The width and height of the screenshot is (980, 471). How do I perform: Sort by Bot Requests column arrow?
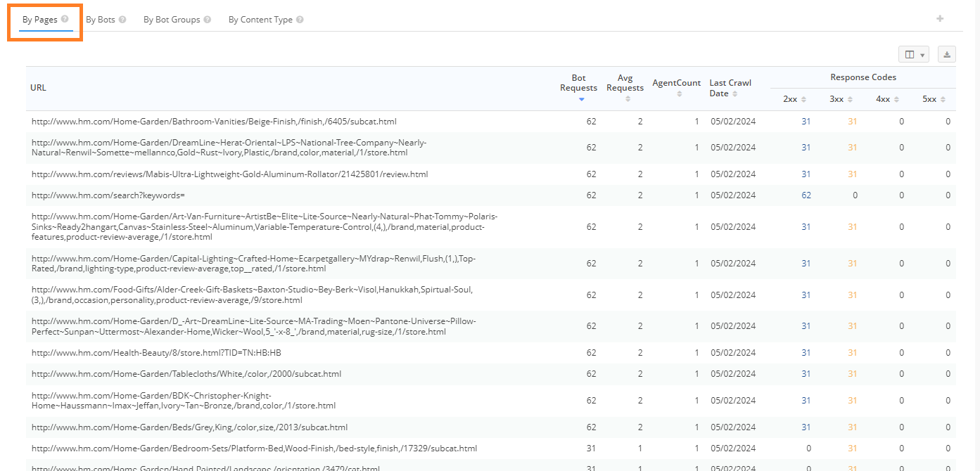(581, 100)
